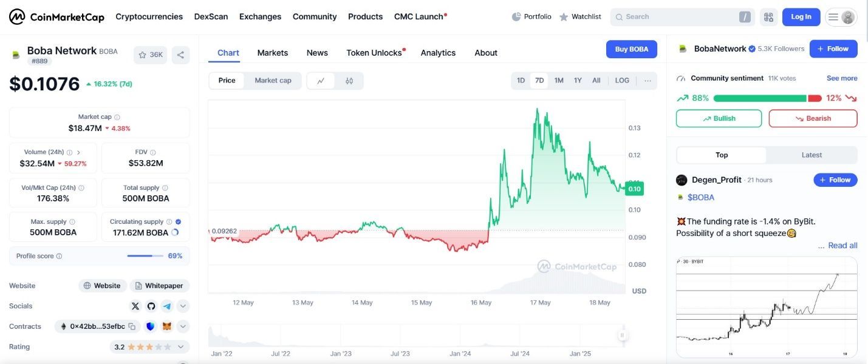Expand the Socials dropdown chevron
868x364 pixels.
183,306
